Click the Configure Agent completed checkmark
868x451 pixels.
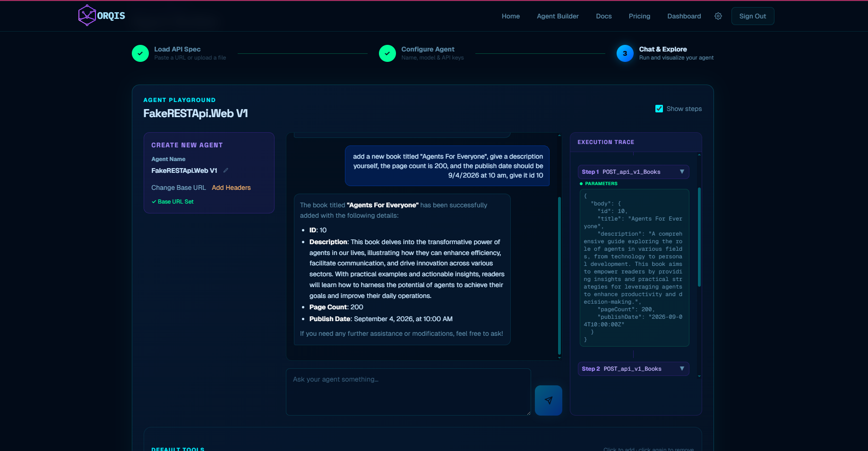(387, 53)
